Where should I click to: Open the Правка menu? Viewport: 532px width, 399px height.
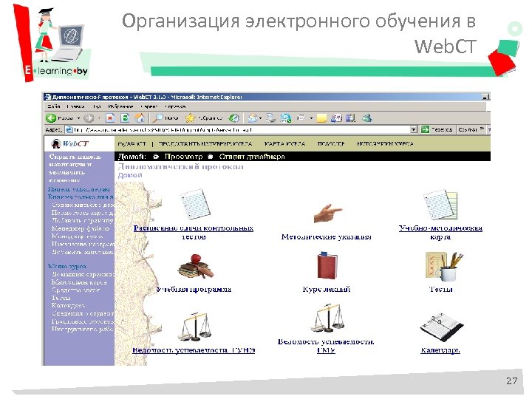(x=75, y=106)
